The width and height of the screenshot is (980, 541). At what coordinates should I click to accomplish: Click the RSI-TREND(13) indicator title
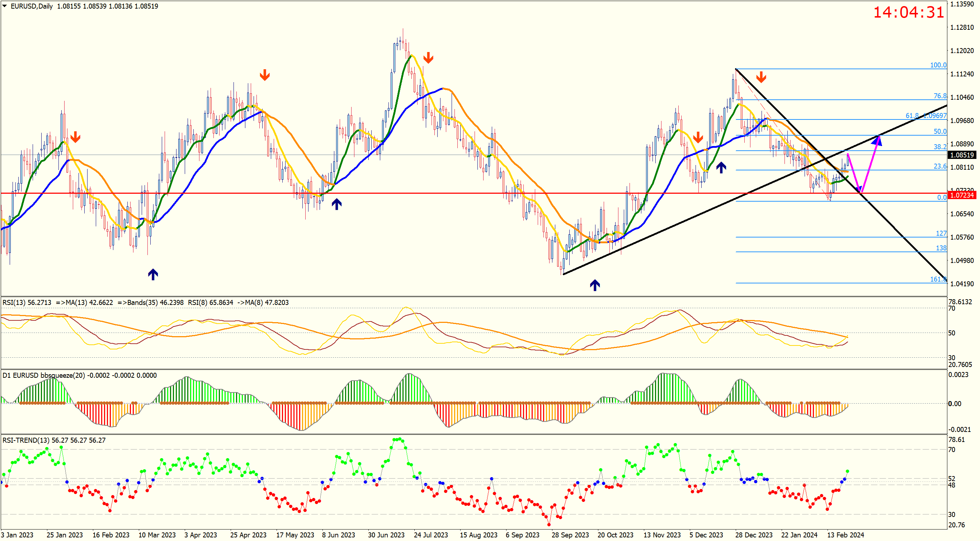26,440
